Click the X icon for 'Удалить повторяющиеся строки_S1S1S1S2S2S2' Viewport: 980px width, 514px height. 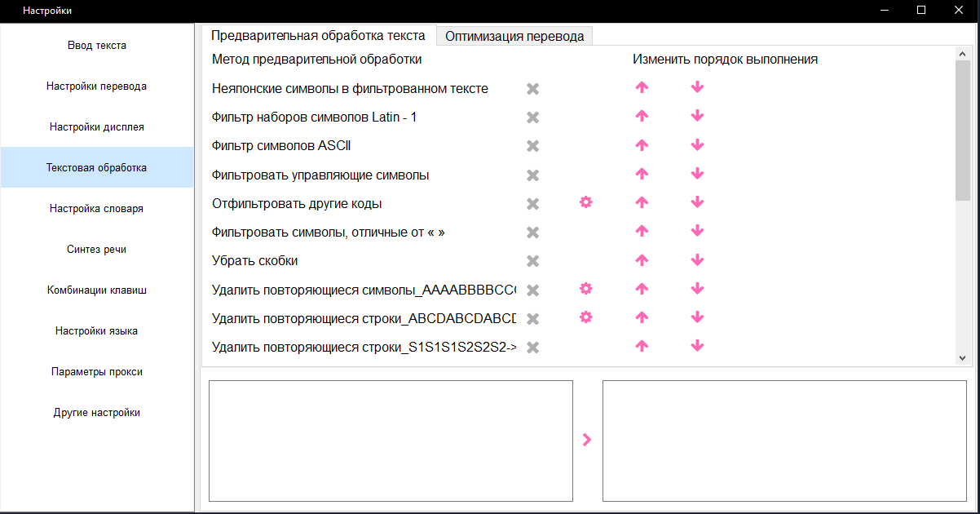point(533,348)
